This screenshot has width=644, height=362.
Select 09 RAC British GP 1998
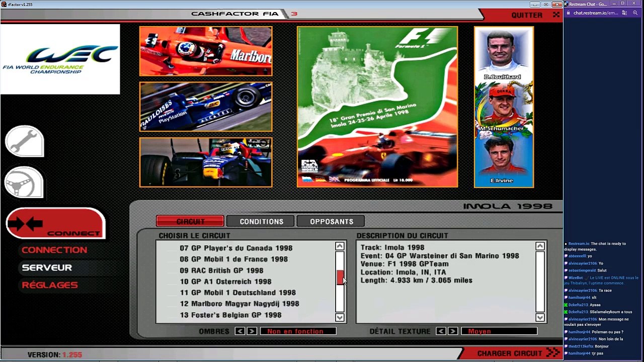click(221, 270)
